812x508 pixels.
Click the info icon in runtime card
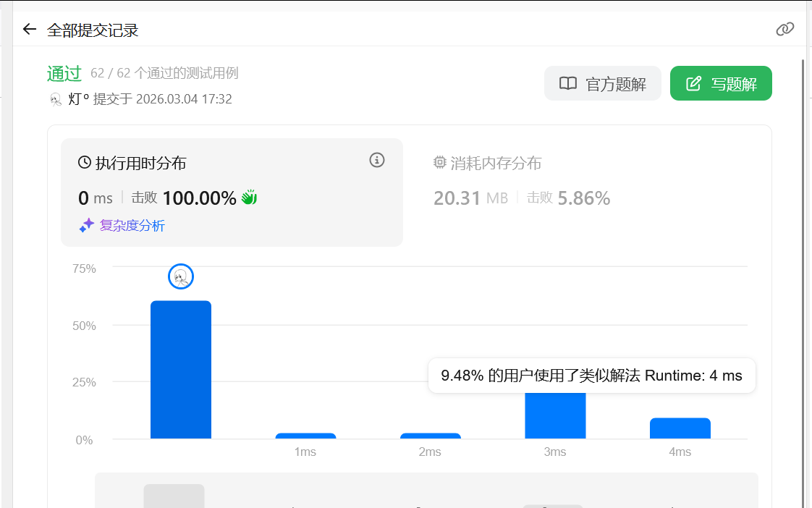[376, 160]
